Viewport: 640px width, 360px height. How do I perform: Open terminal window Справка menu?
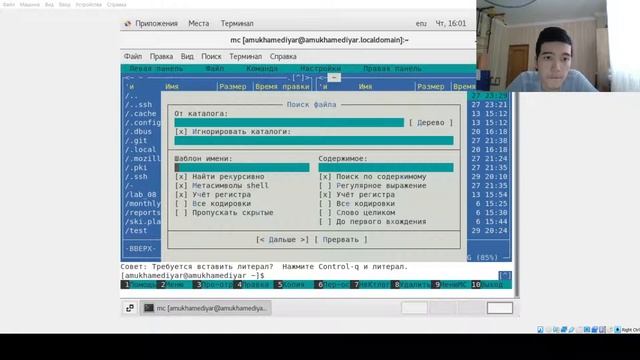coord(283,57)
